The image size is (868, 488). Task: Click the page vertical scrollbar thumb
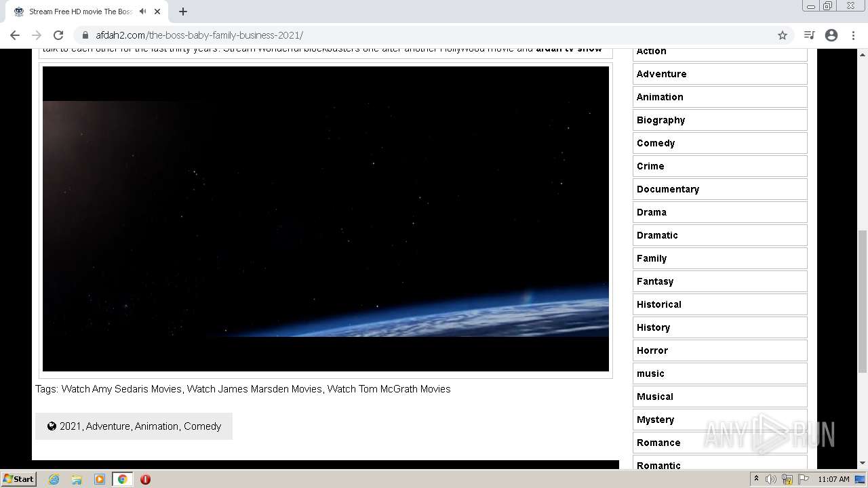pos(863,302)
